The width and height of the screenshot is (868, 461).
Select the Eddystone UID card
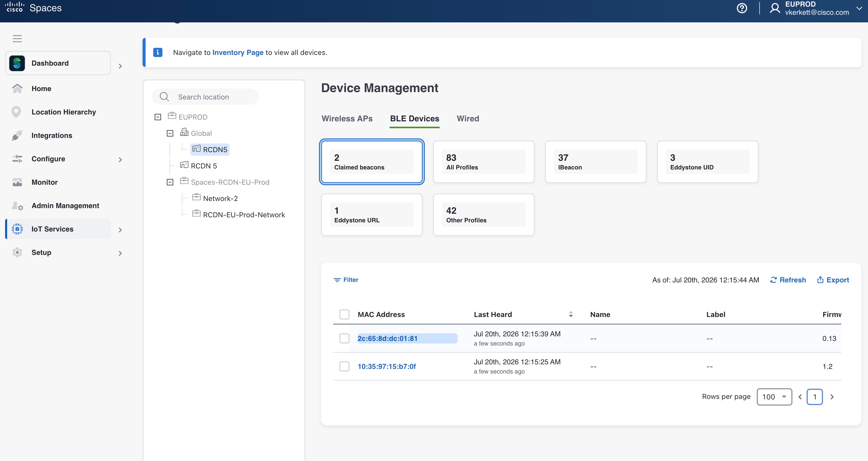(x=708, y=162)
